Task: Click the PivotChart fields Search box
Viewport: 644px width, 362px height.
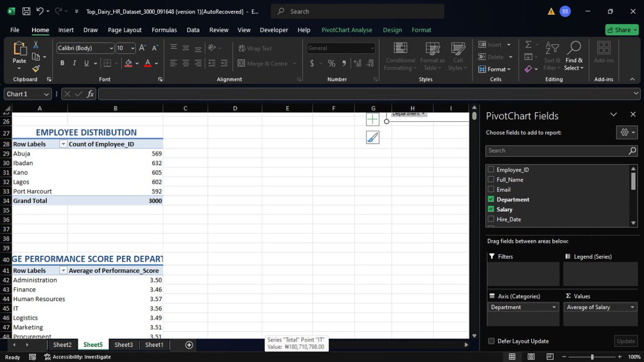Action: click(562, 150)
